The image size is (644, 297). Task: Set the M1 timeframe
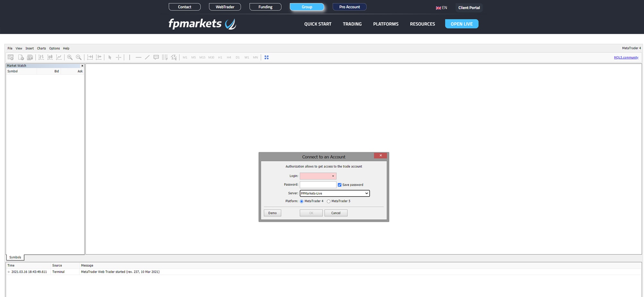tap(185, 58)
